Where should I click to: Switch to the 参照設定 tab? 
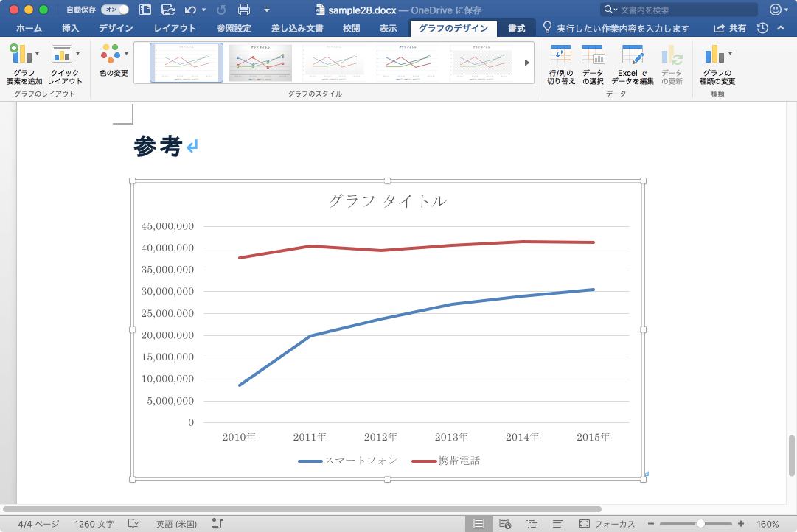pos(234,29)
